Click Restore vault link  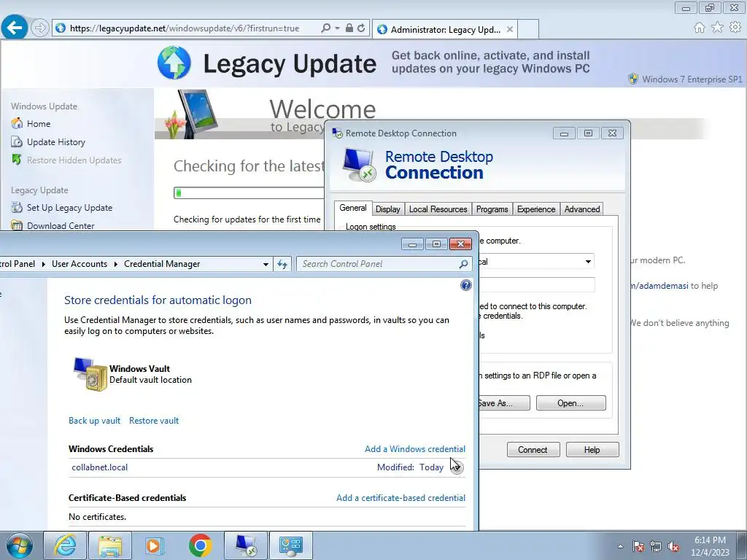click(154, 421)
